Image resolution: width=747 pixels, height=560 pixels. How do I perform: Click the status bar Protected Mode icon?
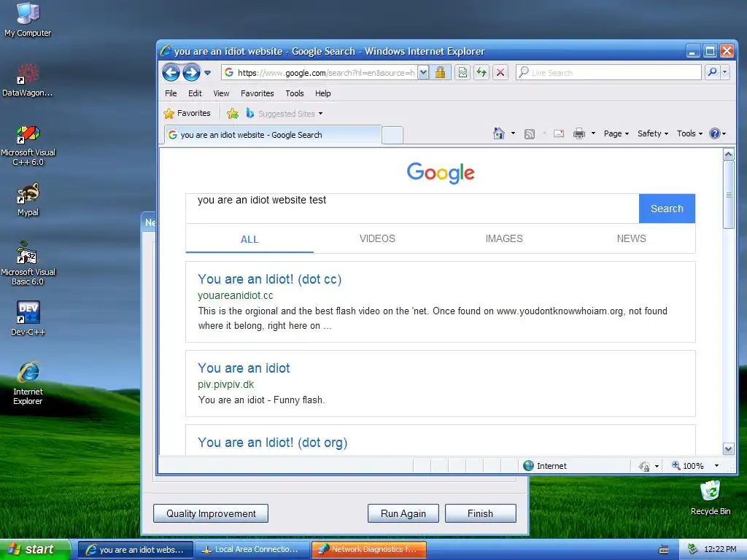pos(644,466)
